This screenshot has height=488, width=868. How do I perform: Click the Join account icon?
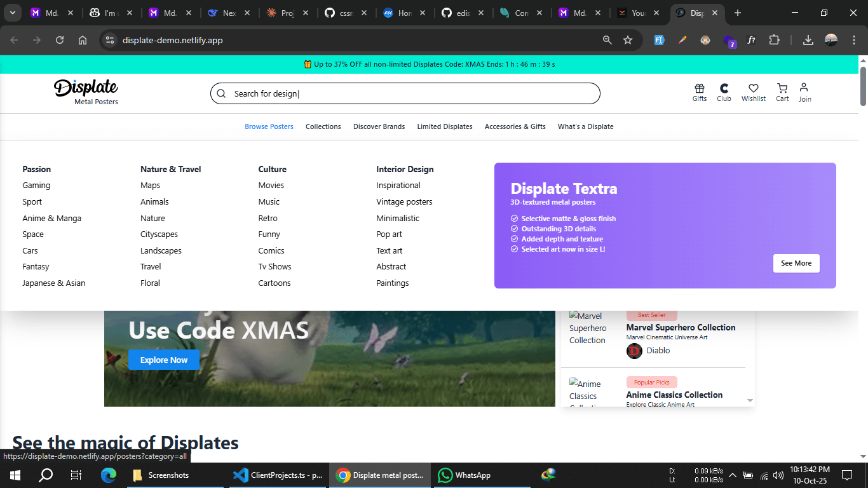(x=804, y=92)
